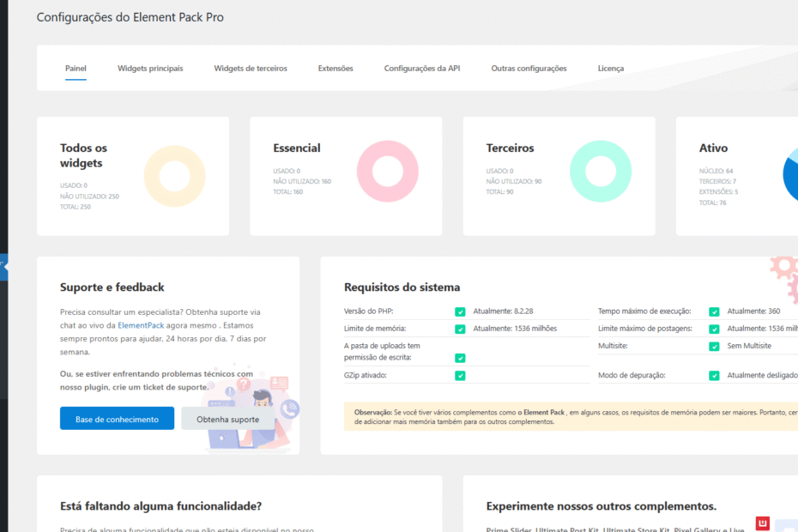Switch to the Licença tab
This screenshot has width=798, height=532.
(610, 68)
